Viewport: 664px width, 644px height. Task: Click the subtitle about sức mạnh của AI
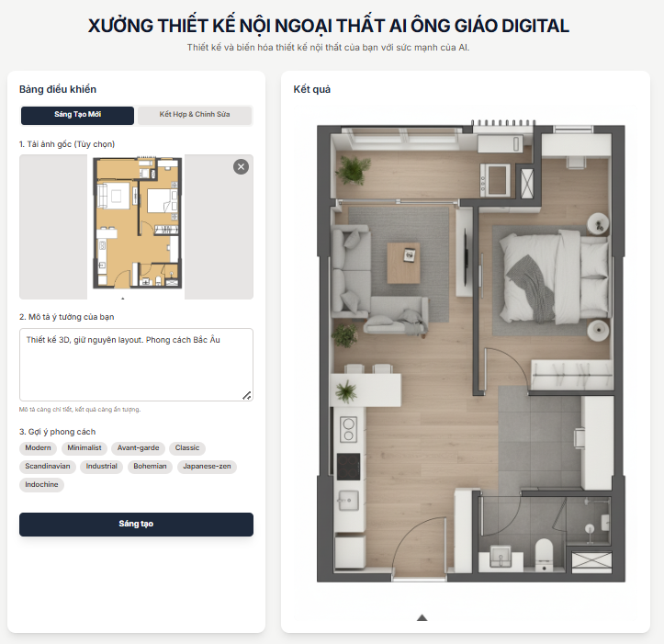point(329,48)
